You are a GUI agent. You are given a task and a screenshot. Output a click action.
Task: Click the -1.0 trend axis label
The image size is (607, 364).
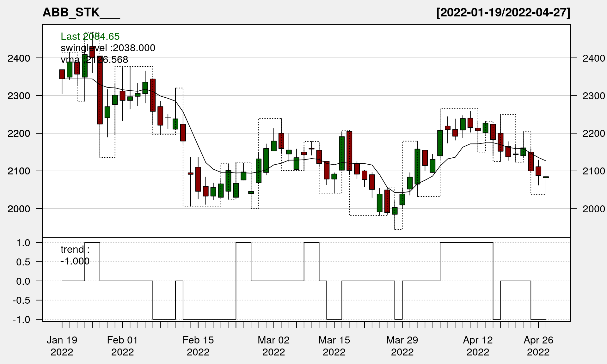21,319
